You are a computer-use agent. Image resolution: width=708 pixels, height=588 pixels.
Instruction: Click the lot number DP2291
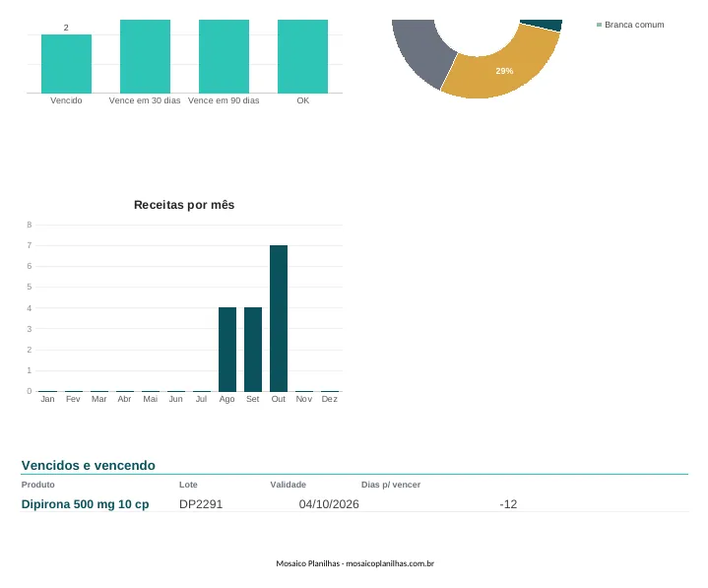201,504
